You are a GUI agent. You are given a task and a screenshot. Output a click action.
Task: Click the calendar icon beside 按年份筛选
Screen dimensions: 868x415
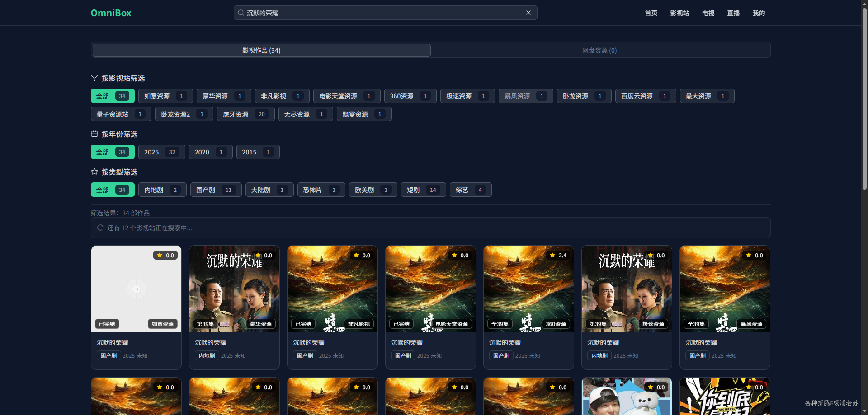tap(94, 134)
